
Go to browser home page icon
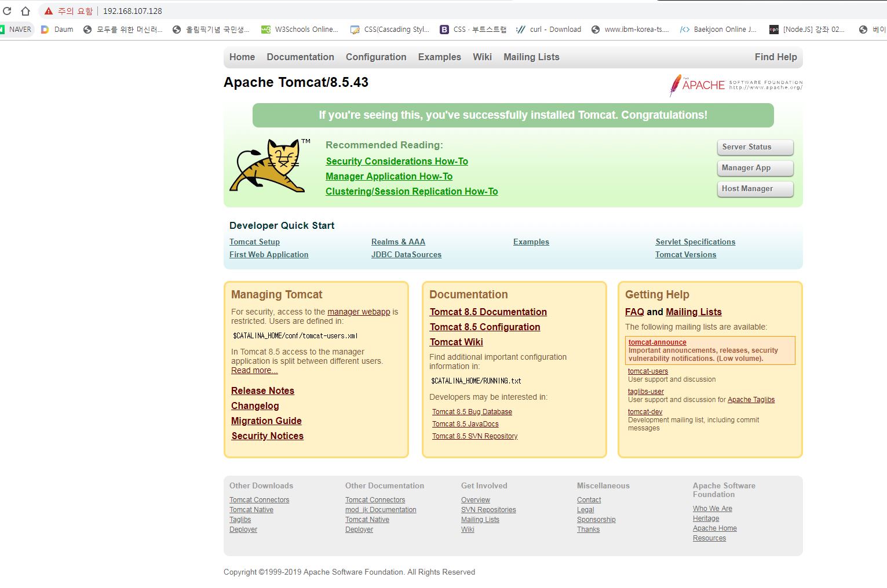(x=25, y=11)
